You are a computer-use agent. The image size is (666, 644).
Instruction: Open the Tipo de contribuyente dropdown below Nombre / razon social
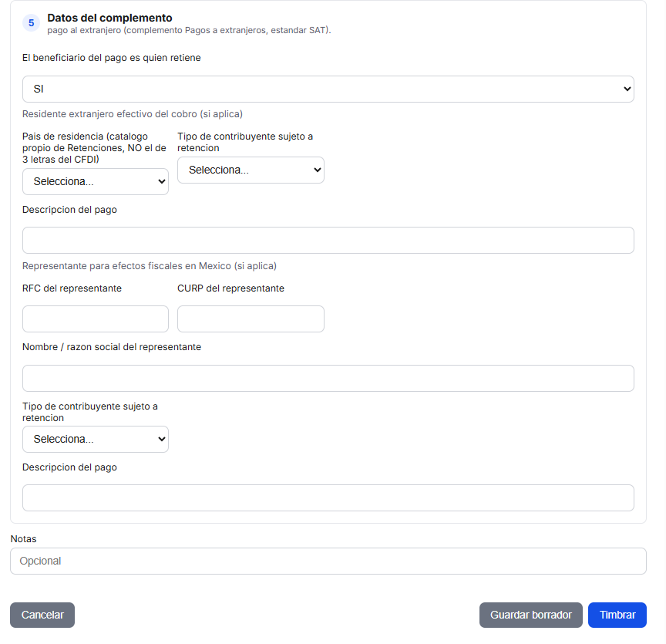pos(96,439)
